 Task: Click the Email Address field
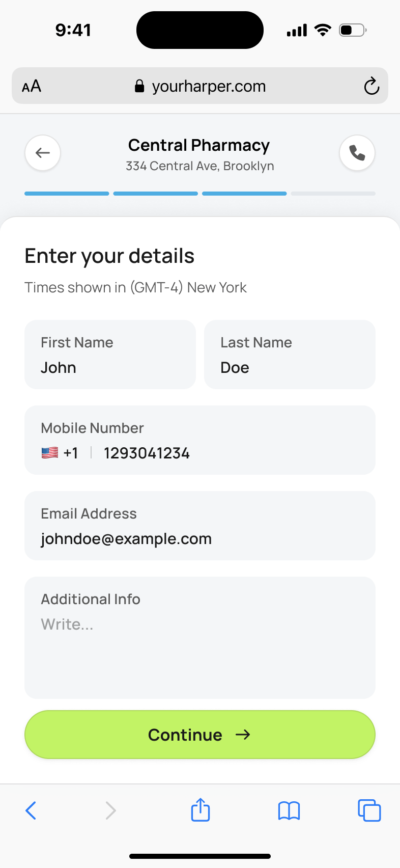pos(200,526)
